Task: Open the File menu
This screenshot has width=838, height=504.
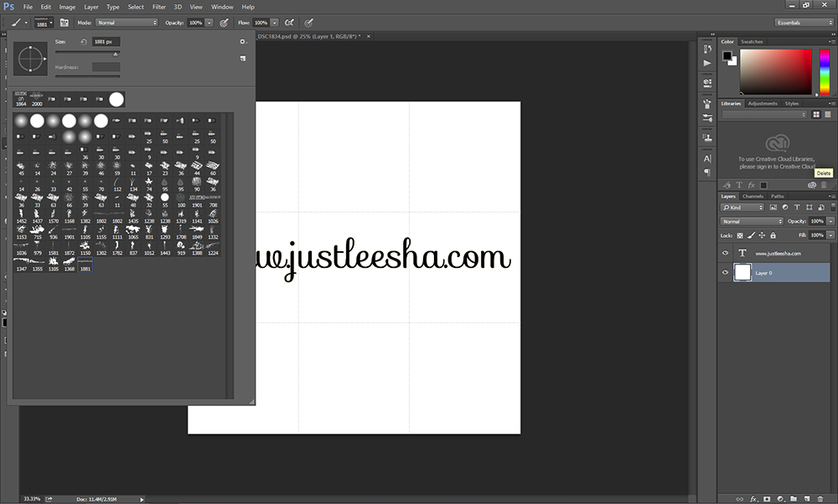Action: [28, 7]
